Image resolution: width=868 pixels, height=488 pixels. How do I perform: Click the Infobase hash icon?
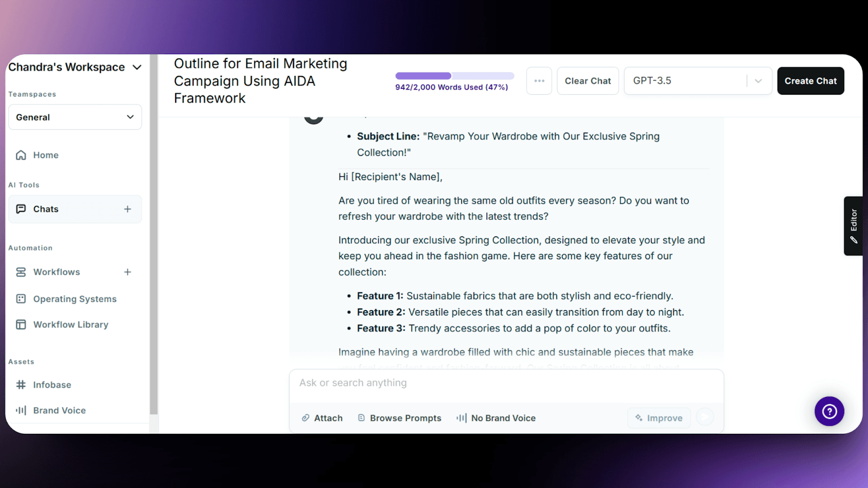coord(21,385)
